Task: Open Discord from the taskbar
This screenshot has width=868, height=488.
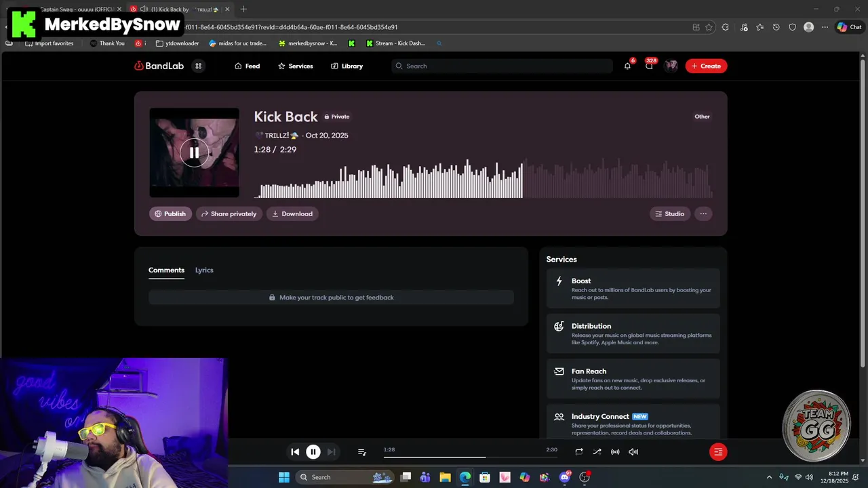Action: 565,477
